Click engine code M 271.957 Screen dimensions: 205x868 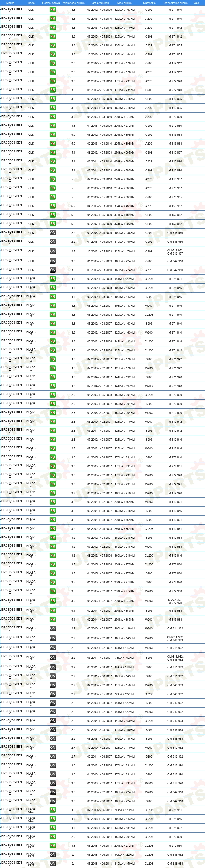point(175,828)
